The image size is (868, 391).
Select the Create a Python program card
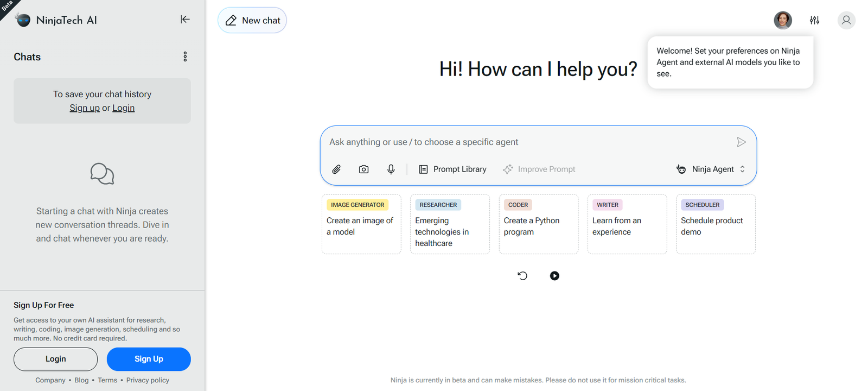(x=538, y=224)
